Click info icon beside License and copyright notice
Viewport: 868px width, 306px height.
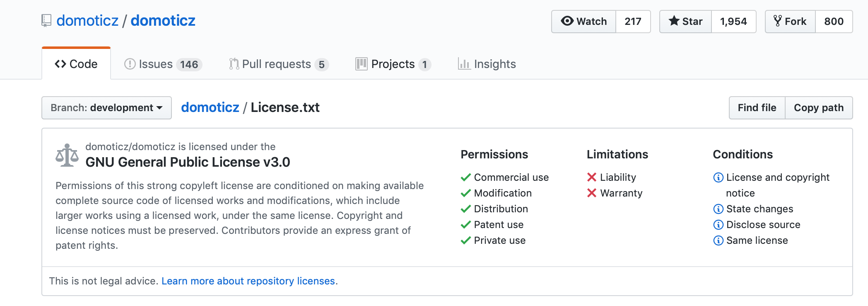click(718, 177)
